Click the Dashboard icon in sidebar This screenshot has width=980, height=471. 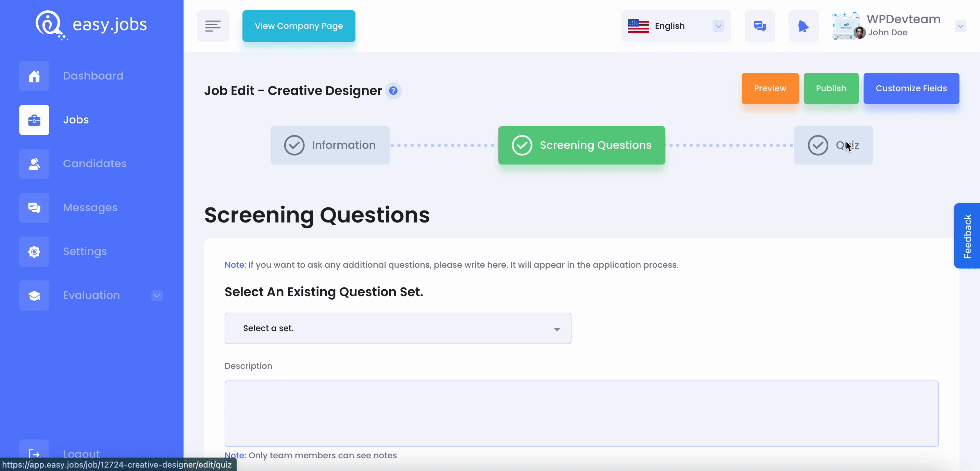point(34,75)
